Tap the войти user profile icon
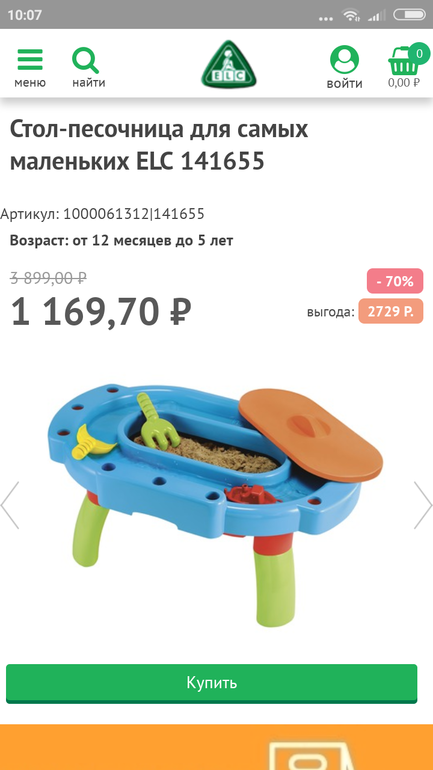The image size is (433, 770). click(344, 59)
